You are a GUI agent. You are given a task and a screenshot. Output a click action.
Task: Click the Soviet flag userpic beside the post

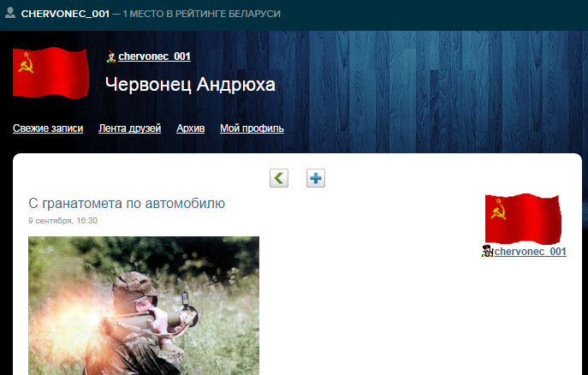tap(523, 219)
